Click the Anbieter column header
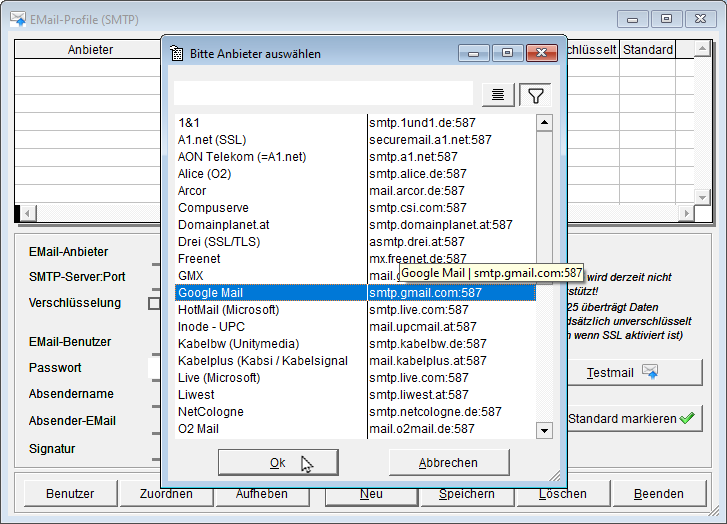 click(x=90, y=50)
